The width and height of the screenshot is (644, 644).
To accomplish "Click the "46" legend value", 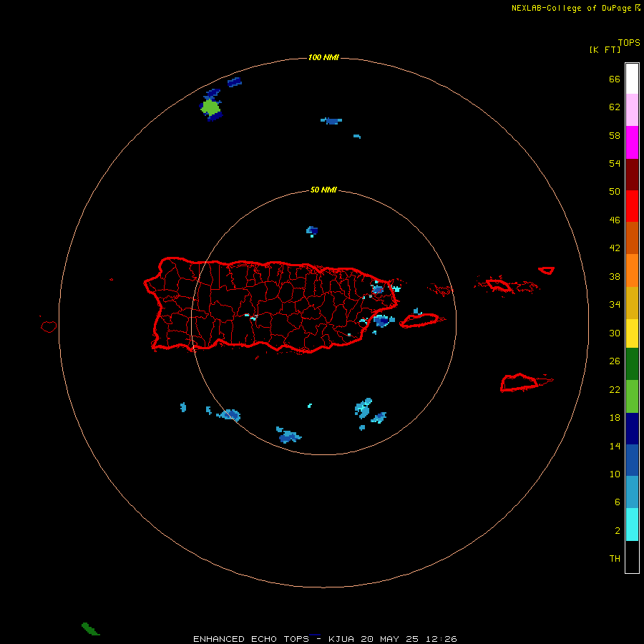I will point(615,220).
